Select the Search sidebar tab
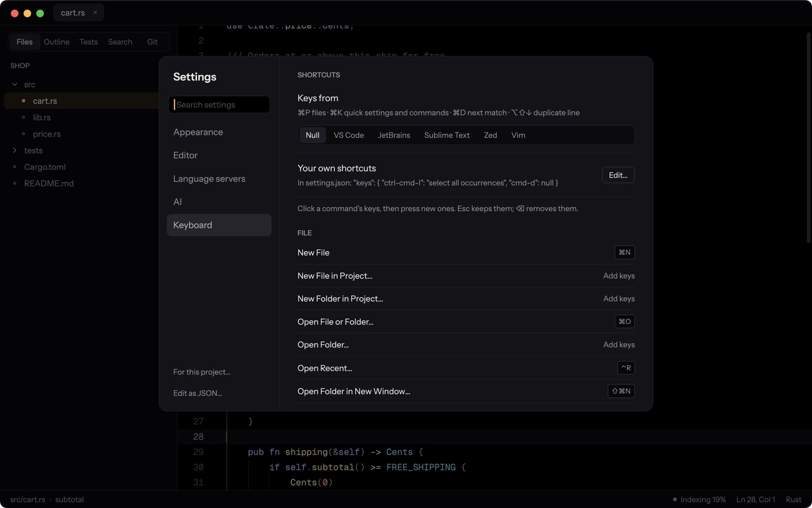 [120, 42]
